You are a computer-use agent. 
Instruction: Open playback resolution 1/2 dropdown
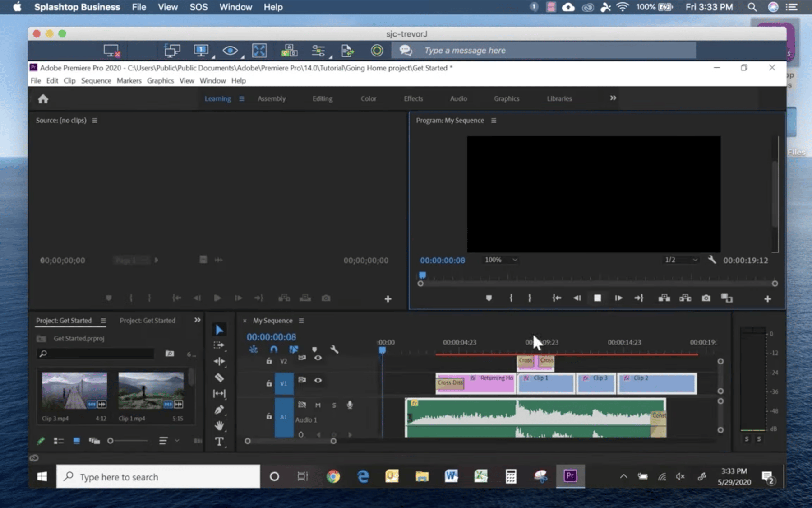pyautogui.click(x=681, y=260)
